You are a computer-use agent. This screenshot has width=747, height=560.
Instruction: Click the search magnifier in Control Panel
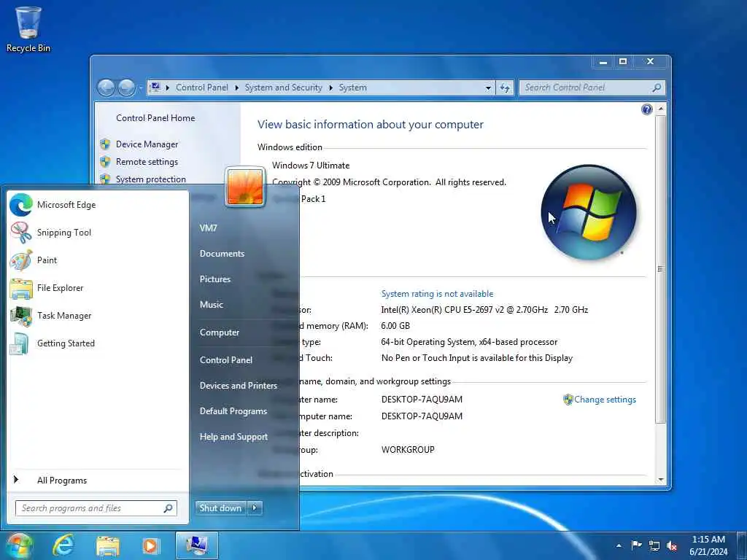[657, 87]
